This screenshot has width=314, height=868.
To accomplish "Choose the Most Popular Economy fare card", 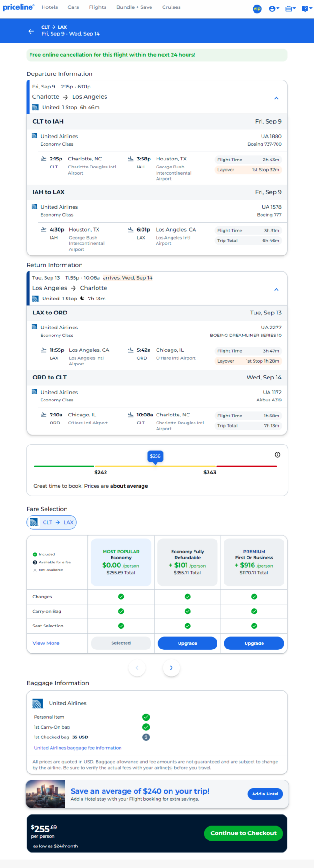I will tap(121, 562).
